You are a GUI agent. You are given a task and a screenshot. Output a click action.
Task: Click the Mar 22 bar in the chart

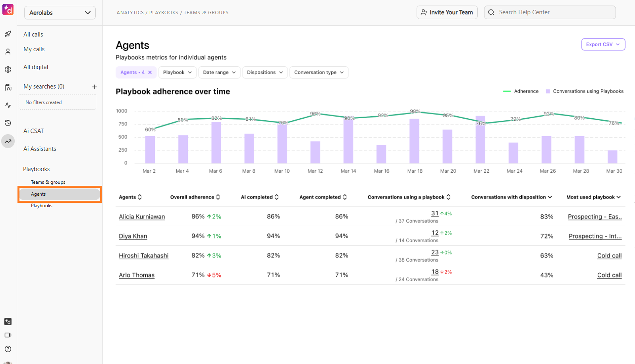[x=481, y=140]
